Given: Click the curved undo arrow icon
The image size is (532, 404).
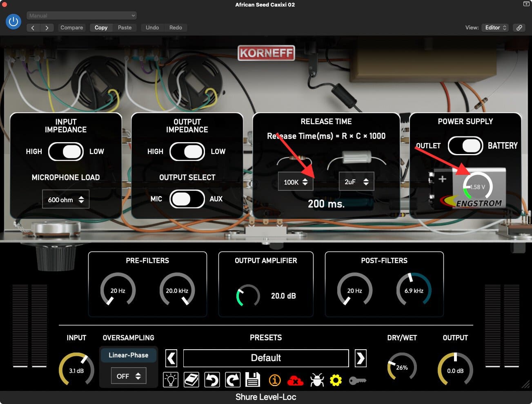Looking at the screenshot, I should [212, 380].
